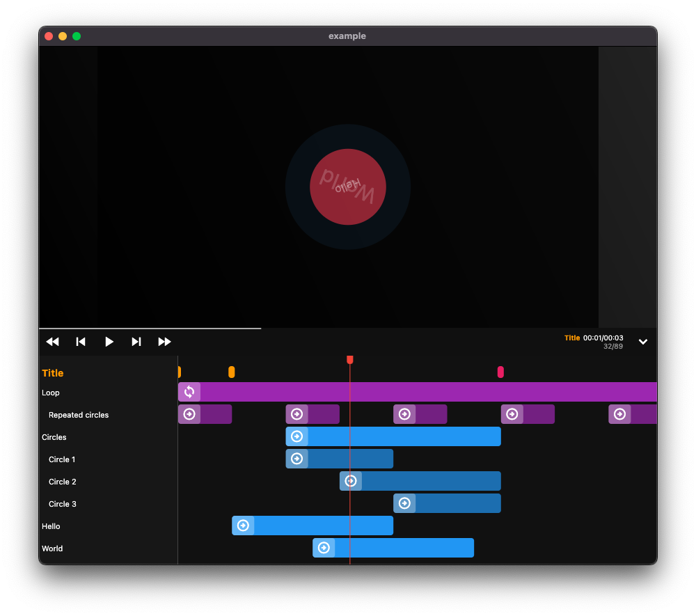Click the 32/89 frame counter
696x616 pixels.
pyautogui.click(x=613, y=347)
